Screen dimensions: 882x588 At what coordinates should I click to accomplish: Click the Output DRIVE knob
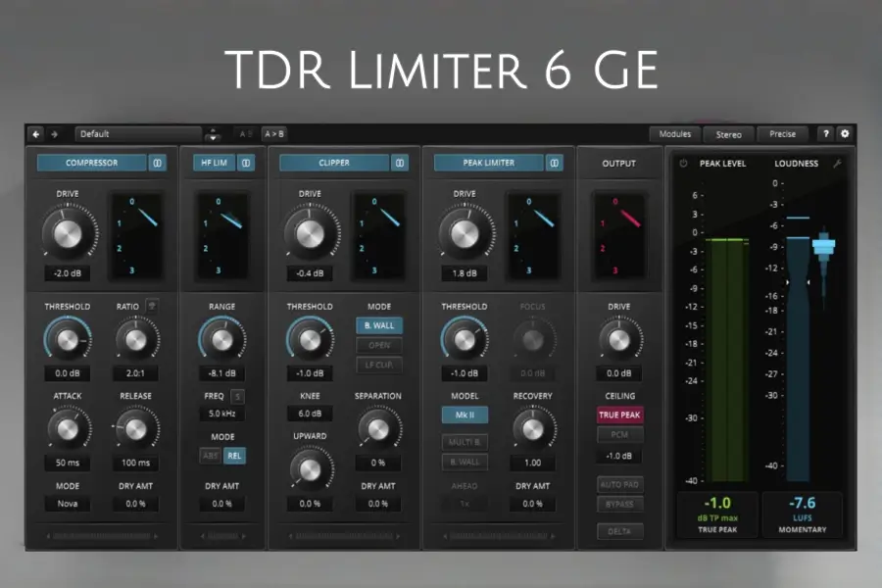(x=618, y=340)
